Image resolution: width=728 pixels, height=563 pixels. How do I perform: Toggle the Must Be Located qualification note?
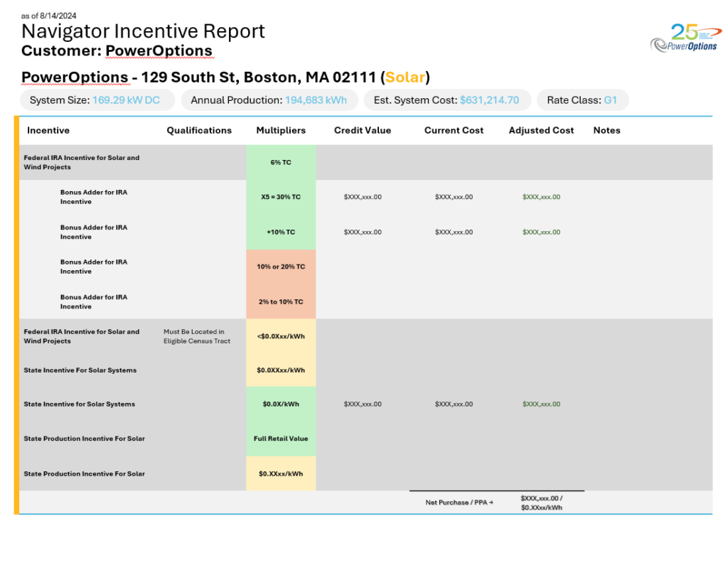(x=199, y=336)
